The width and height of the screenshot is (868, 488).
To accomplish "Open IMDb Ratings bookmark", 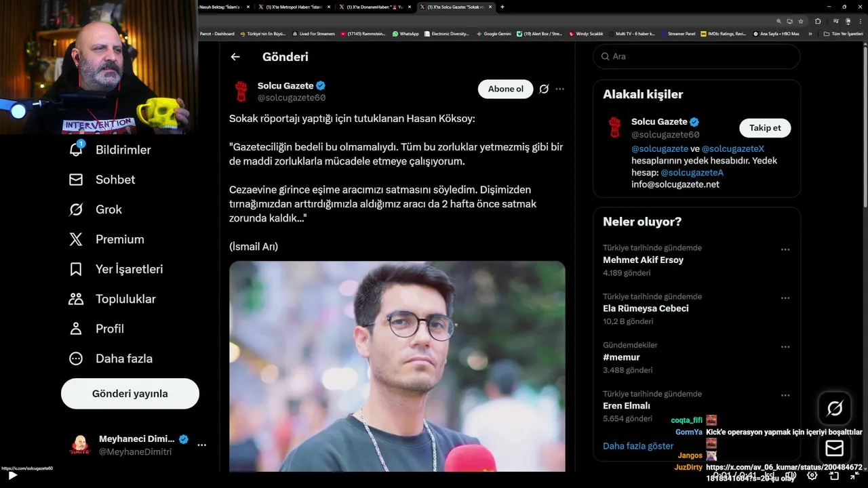I will 724,33.
